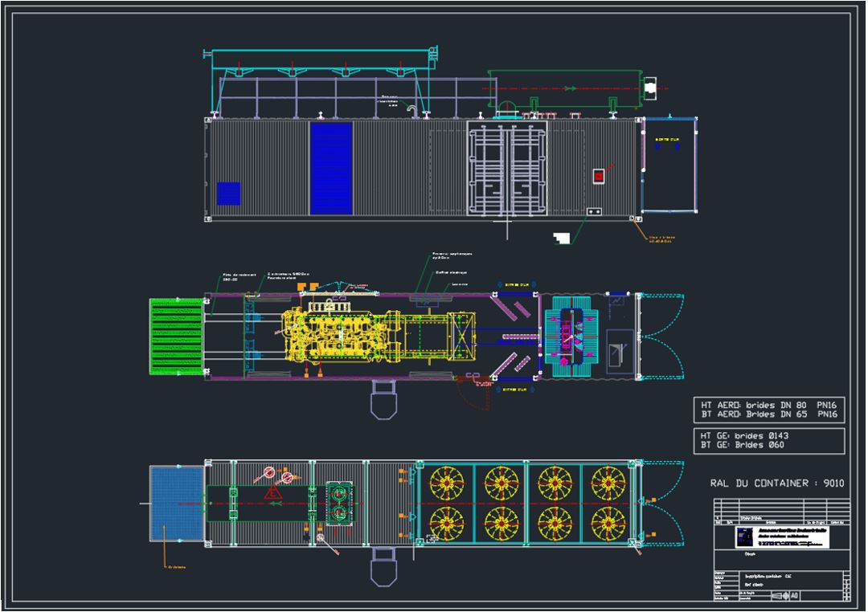868x612 pixels.
Task: Click the cyan transformer block with magenta core
Action: point(574,337)
